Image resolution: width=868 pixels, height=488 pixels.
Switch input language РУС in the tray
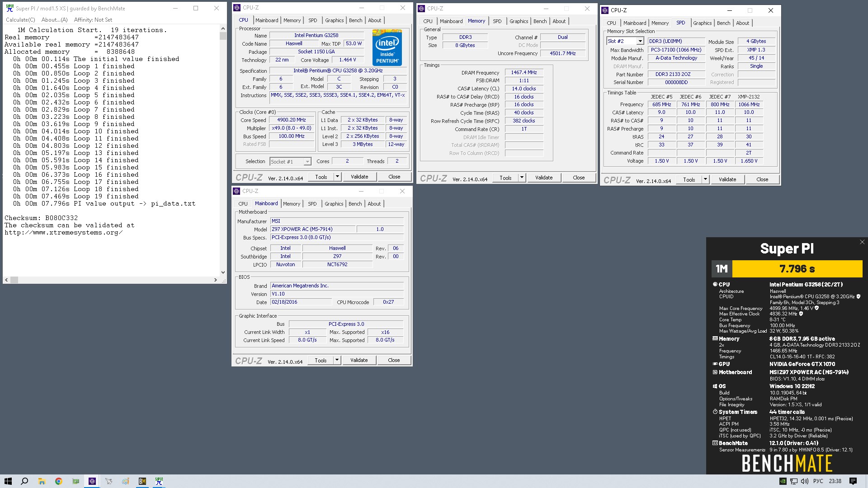818,481
